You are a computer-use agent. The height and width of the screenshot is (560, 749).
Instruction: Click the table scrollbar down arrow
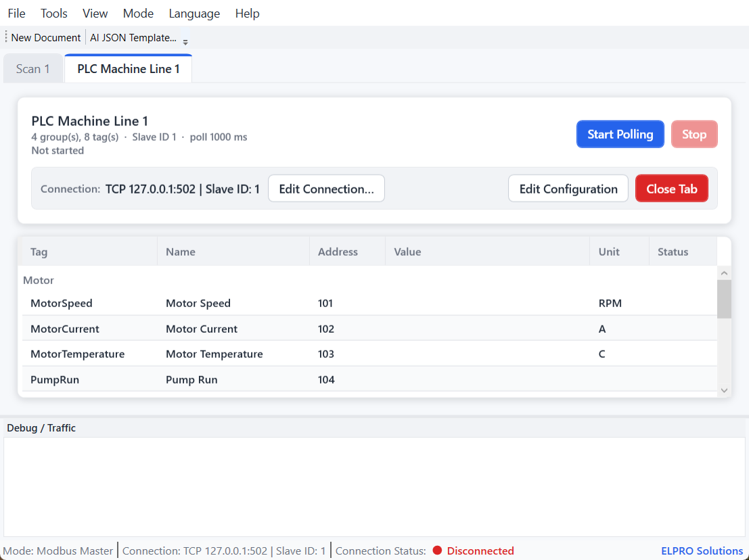click(x=724, y=390)
